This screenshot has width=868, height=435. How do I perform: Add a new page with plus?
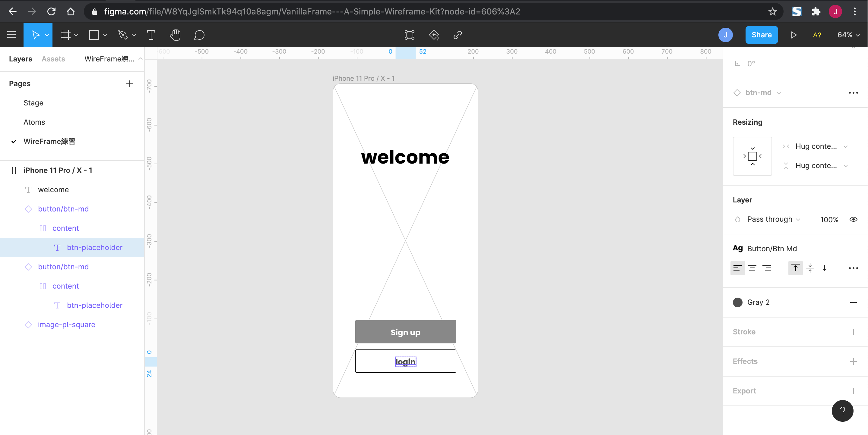129,83
